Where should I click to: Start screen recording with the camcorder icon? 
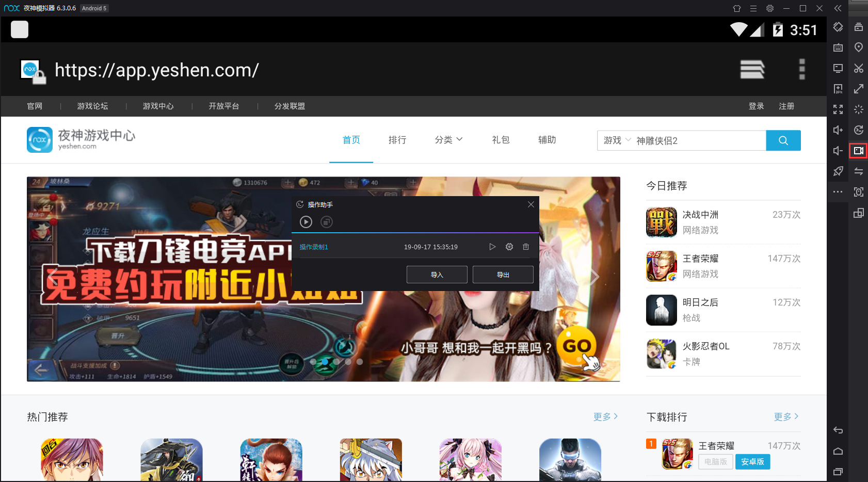coord(859,151)
